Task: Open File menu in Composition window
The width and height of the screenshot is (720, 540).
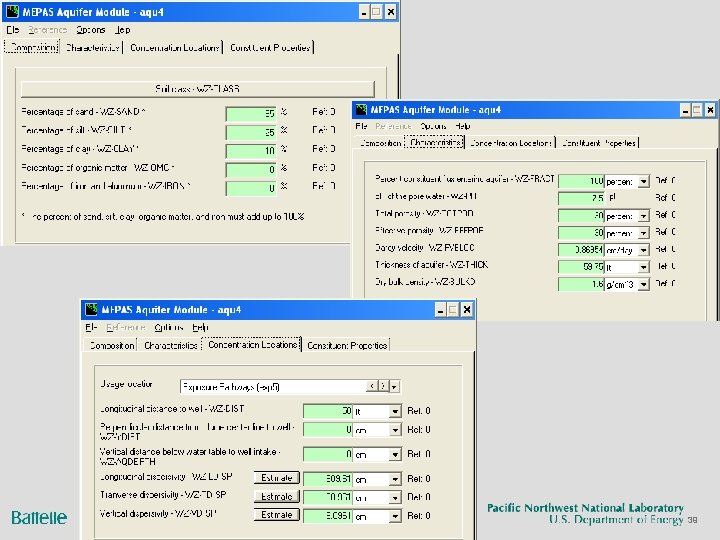Action: 13,30
